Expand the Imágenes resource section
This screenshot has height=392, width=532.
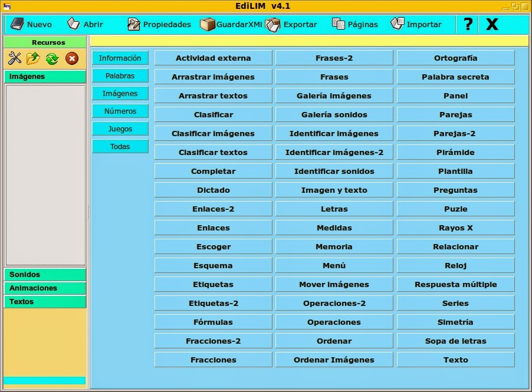[45, 76]
